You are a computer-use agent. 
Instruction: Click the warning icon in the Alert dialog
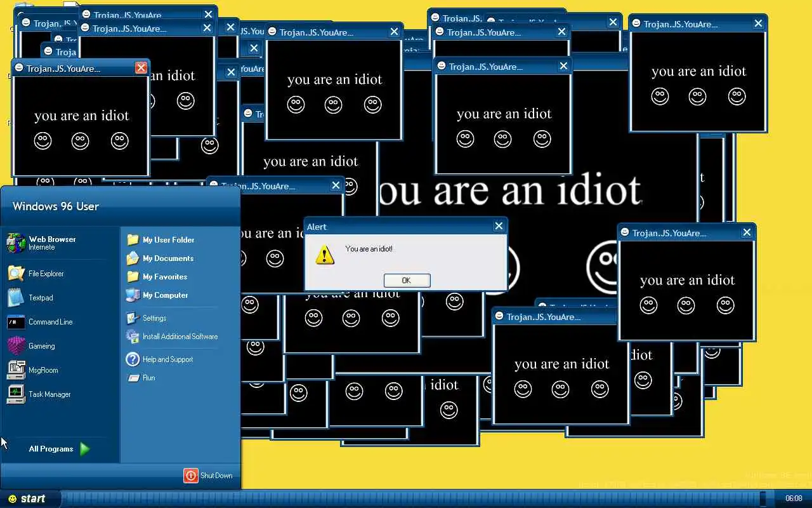325,255
